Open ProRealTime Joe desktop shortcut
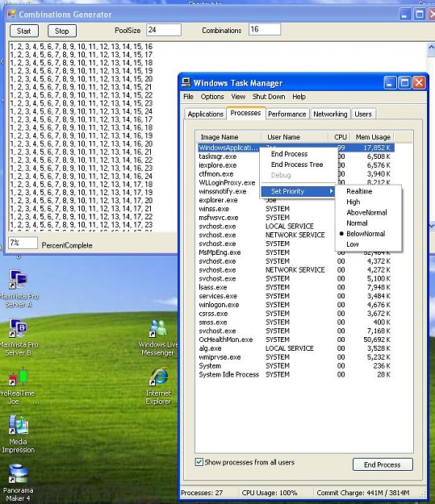This screenshot has width=435, height=504. pos(18,385)
